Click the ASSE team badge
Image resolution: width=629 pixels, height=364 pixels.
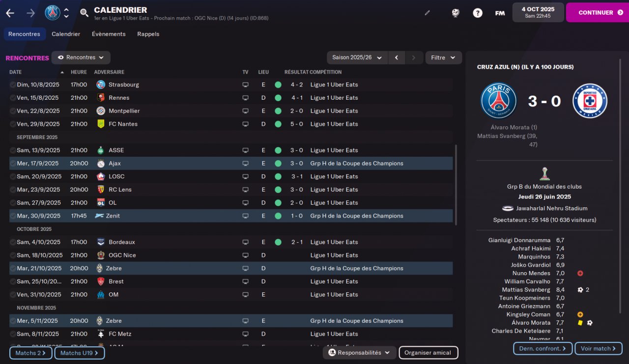(x=101, y=150)
